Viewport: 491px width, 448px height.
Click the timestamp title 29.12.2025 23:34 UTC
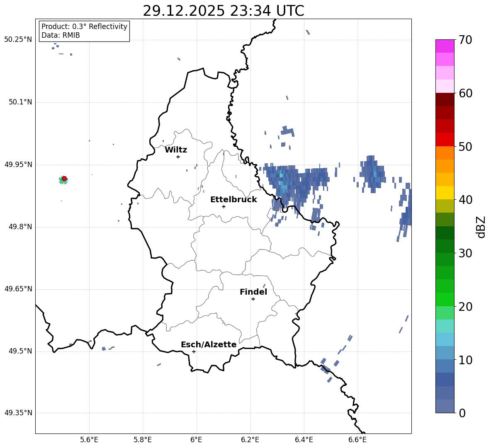224,11
